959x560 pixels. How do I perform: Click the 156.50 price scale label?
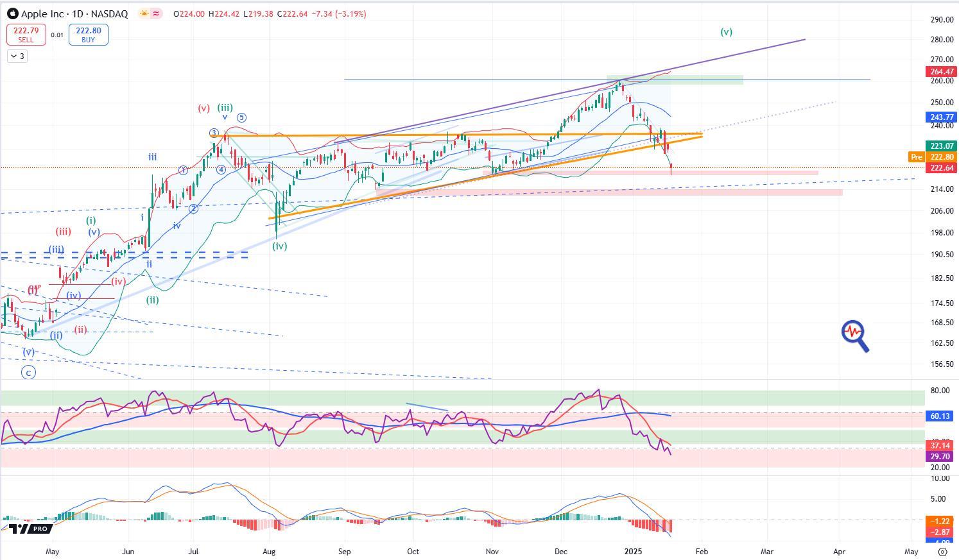tap(942, 364)
